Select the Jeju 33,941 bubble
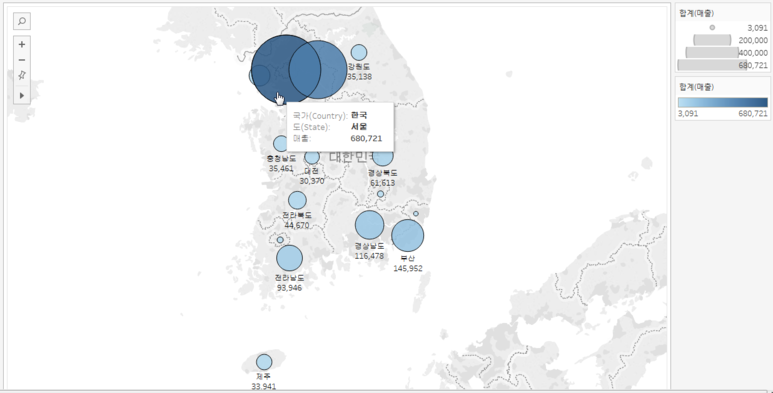Screen dimensions: 773x393 (x=264, y=362)
